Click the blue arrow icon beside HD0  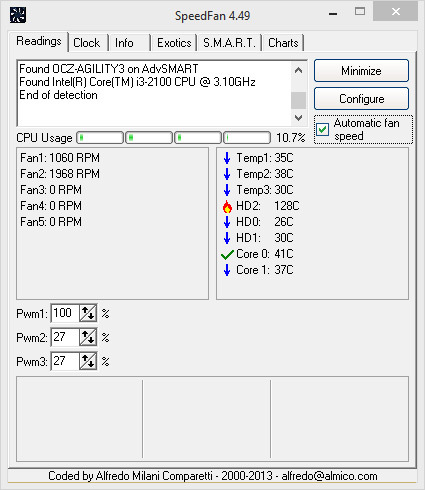coord(227,222)
